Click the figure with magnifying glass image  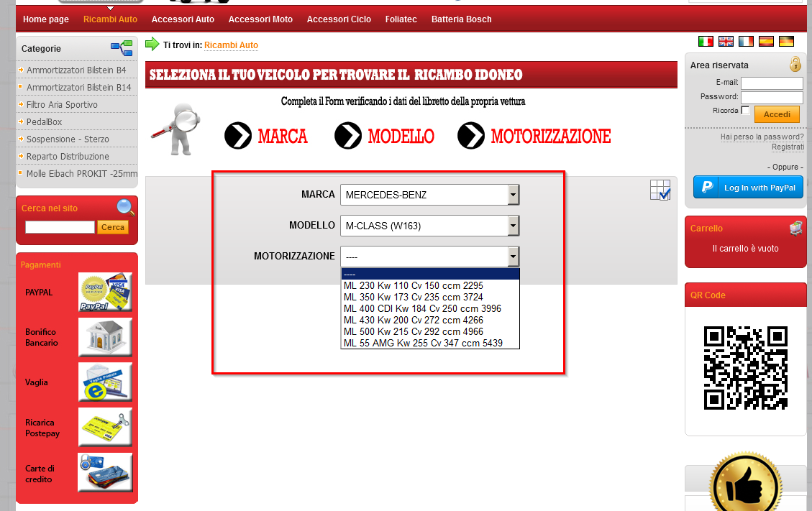pos(177,129)
